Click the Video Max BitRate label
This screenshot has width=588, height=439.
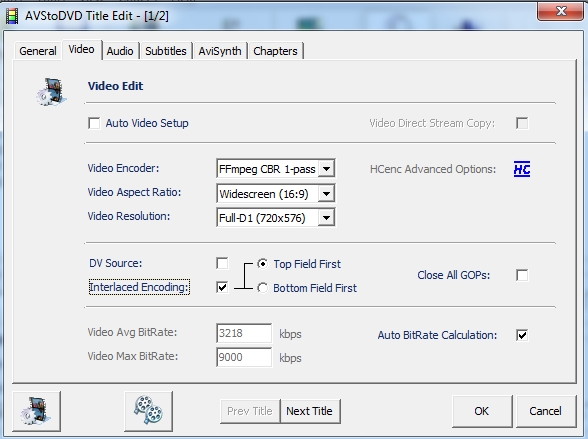point(133,356)
